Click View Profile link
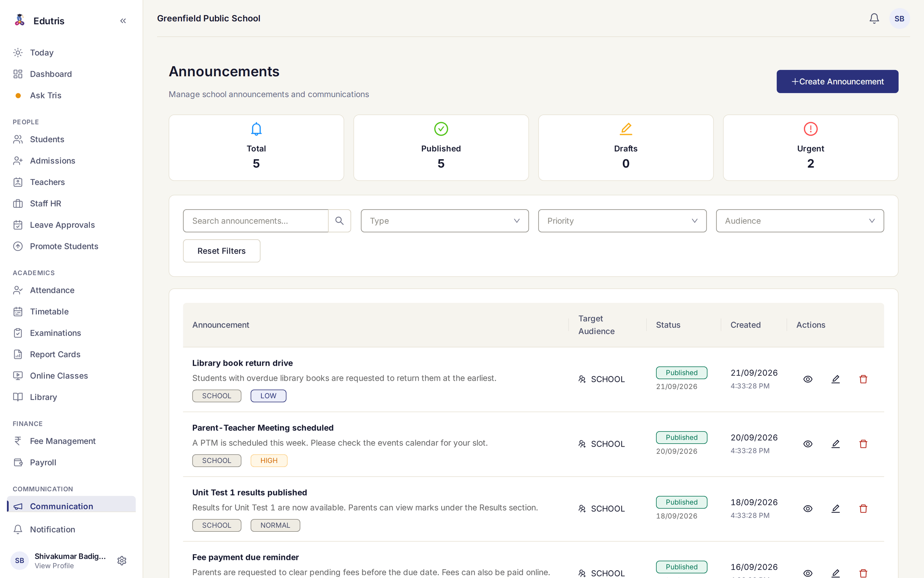924x578 pixels. point(54,566)
